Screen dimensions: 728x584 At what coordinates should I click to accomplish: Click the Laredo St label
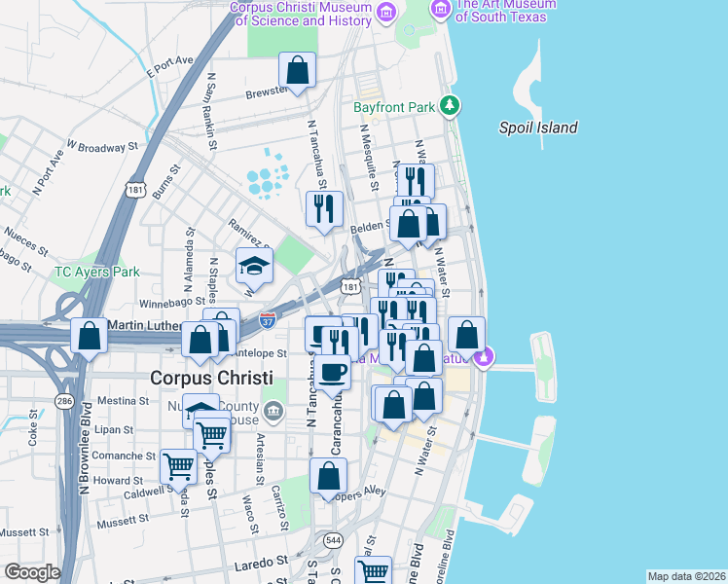[x=262, y=564]
